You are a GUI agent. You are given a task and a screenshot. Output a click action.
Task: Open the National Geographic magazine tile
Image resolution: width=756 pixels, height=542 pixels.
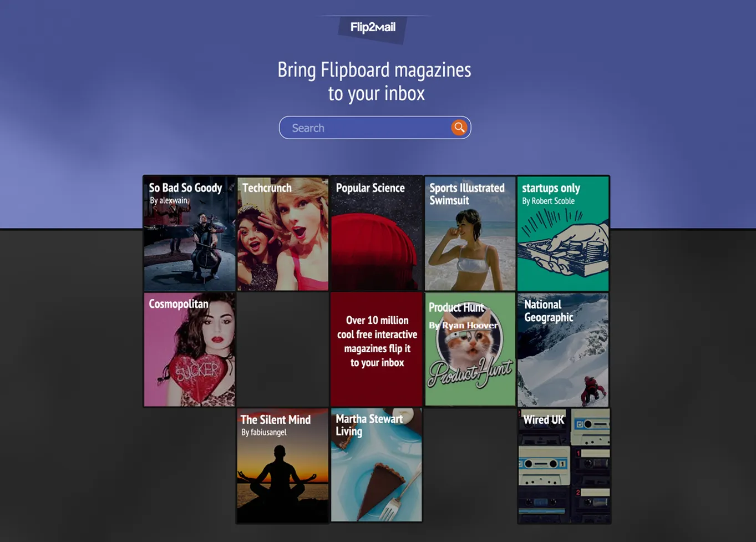(x=563, y=350)
